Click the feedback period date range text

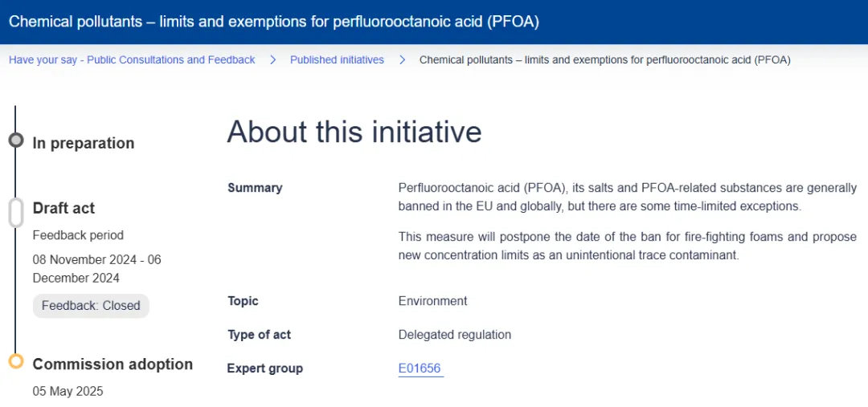96,269
